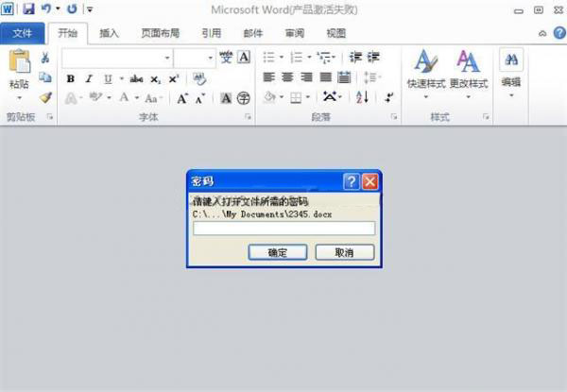Viewport: 567px width, 392px height.
Task: Click the Sort A-Z icon
Action: (x=362, y=97)
